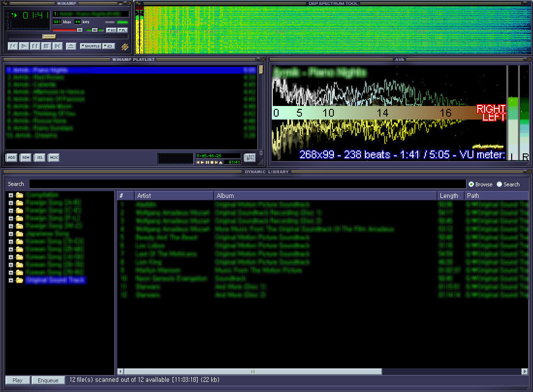This screenshot has width=533, height=392.
Task: Toggle the PL playlist window button
Action: click(x=123, y=30)
